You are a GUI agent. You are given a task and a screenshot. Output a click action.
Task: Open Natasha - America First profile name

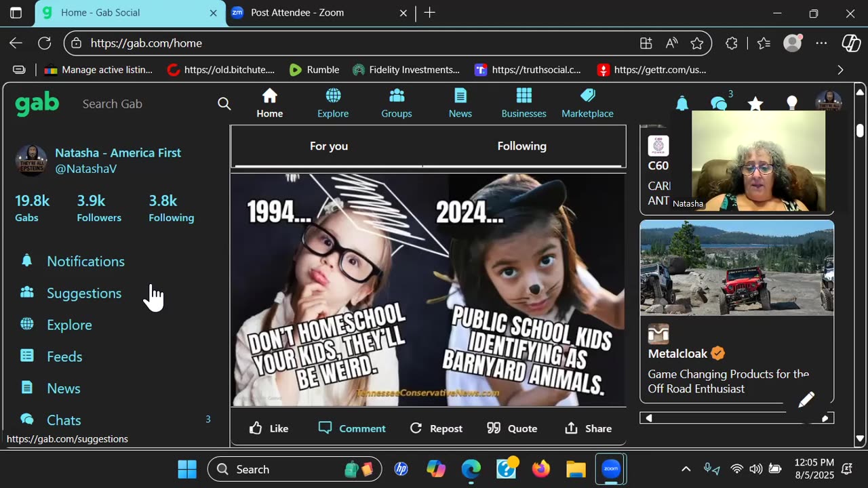coord(118,152)
